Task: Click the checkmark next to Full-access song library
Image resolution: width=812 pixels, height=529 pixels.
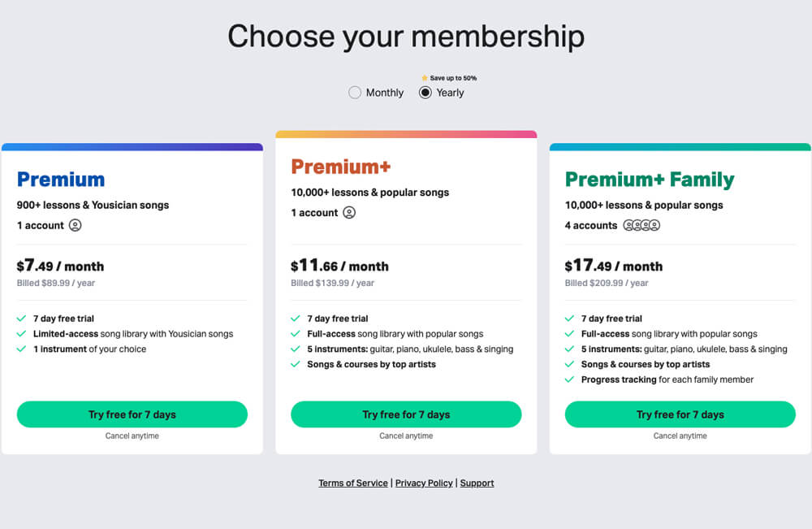Action: click(296, 333)
